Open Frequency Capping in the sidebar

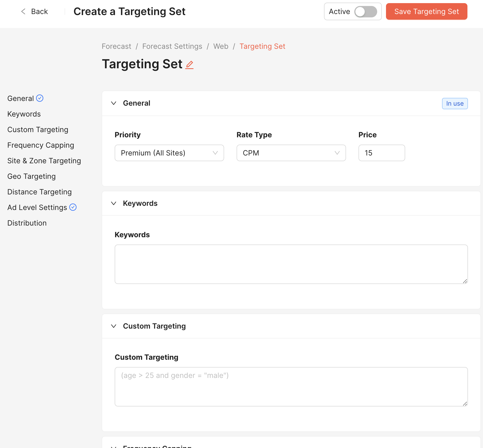41,145
